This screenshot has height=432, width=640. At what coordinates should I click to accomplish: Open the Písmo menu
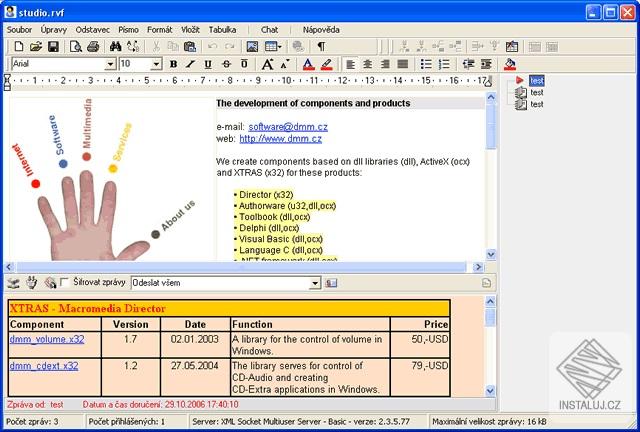[129, 30]
